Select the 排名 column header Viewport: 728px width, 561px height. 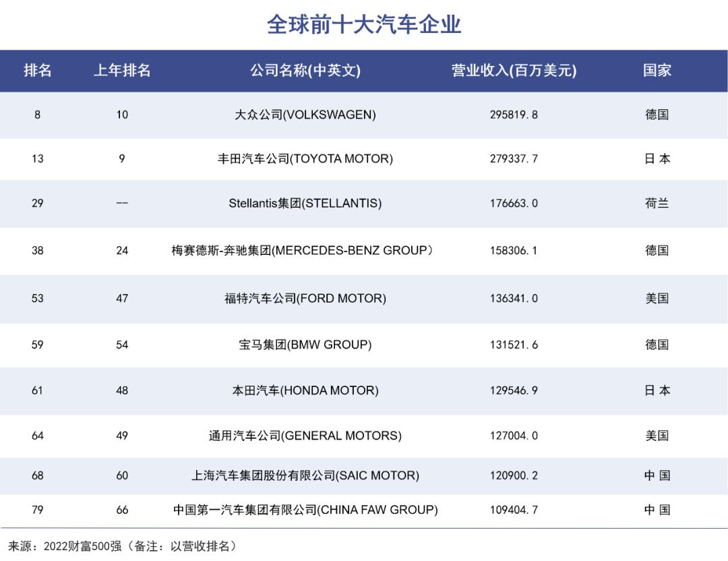[38, 70]
